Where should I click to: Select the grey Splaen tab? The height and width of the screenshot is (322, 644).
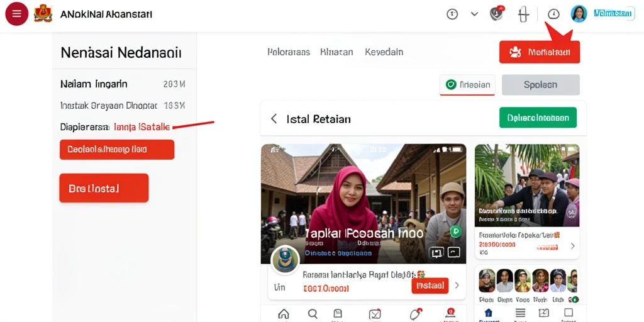click(x=540, y=85)
